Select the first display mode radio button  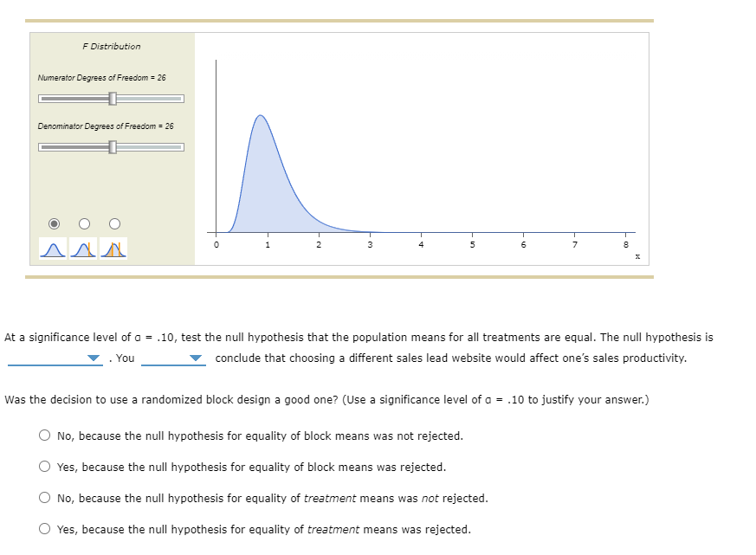pos(54,223)
